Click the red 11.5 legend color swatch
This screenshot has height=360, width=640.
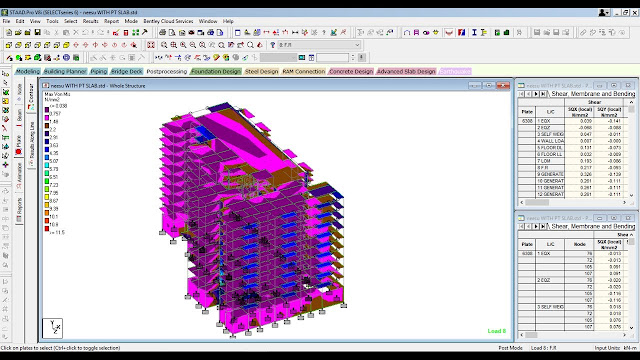[47, 229]
